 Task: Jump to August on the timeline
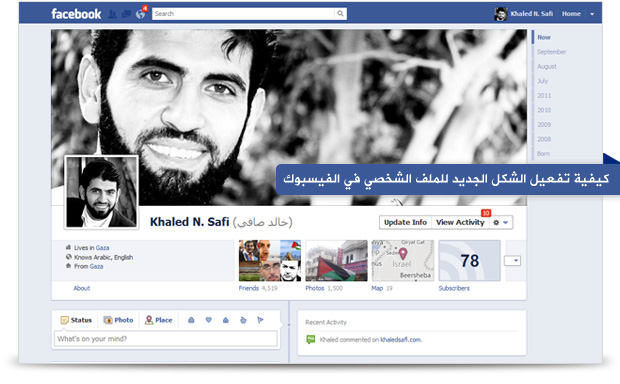tap(547, 66)
